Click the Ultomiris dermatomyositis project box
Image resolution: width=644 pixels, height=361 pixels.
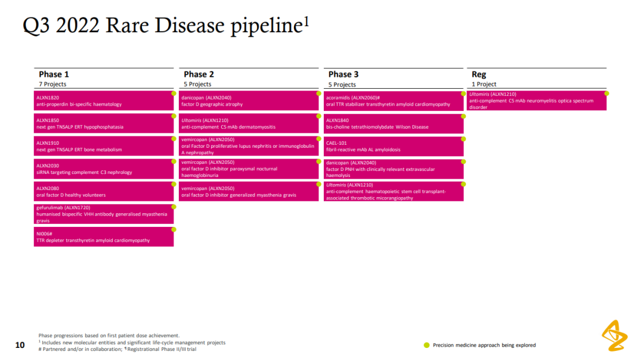point(249,124)
